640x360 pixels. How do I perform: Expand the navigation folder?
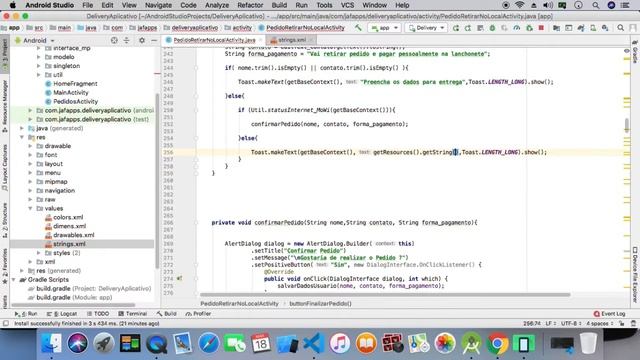click(30, 191)
